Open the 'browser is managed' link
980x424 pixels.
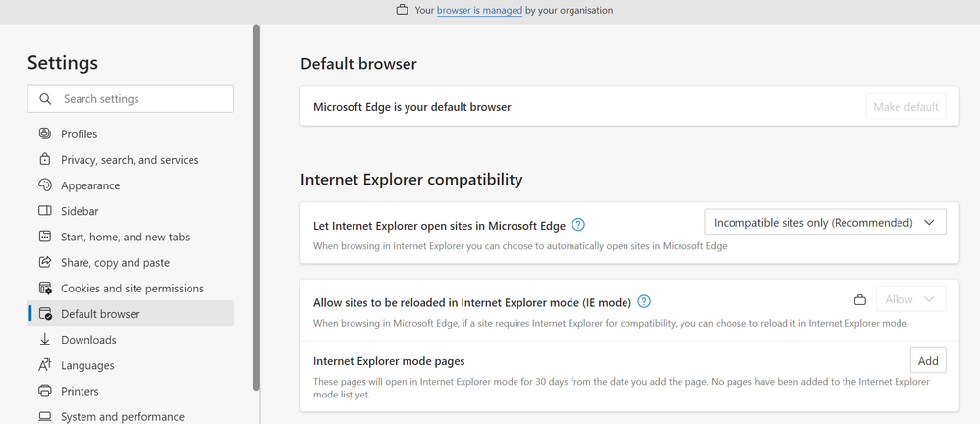tap(479, 11)
